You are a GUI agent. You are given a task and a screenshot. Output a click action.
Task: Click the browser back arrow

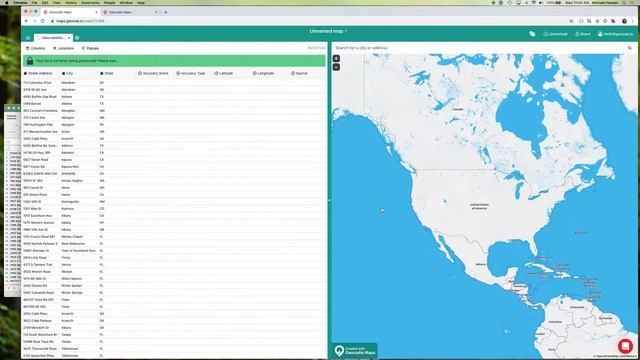pyautogui.click(x=27, y=21)
